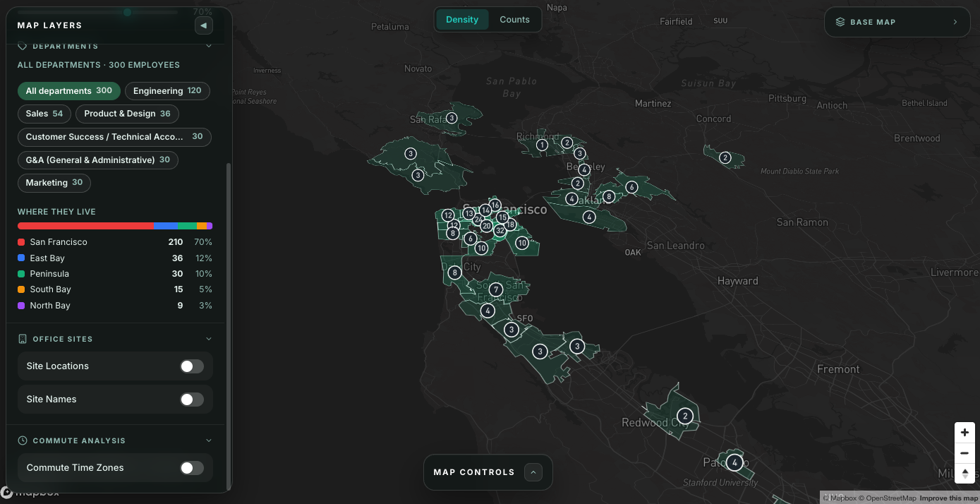The width and height of the screenshot is (980, 504).
Task: Click the 14 cluster marker in San Francisco
Action: click(x=485, y=210)
